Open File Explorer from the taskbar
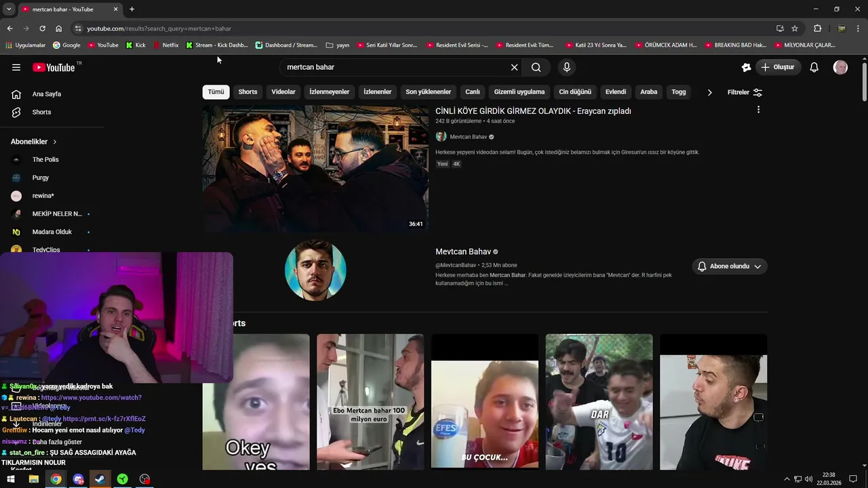Screen dimensions: 868x488 33,479
